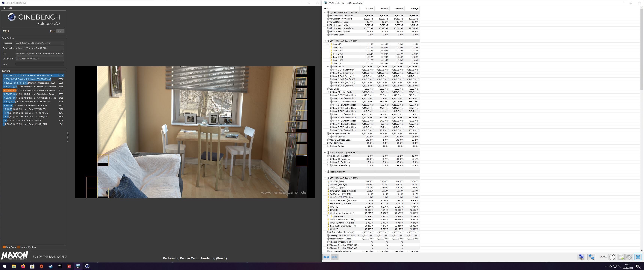Close HWiNFO sensors with blue X button
Image resolution: width=644 pixels, height=270 pixels.
pos(638,257)
